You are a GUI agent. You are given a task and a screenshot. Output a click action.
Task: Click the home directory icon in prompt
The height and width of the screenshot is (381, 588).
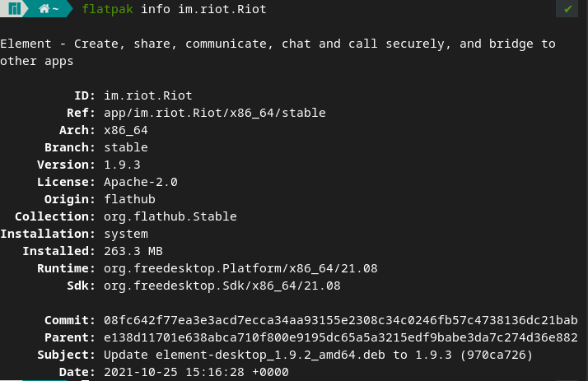pos(44,9)
